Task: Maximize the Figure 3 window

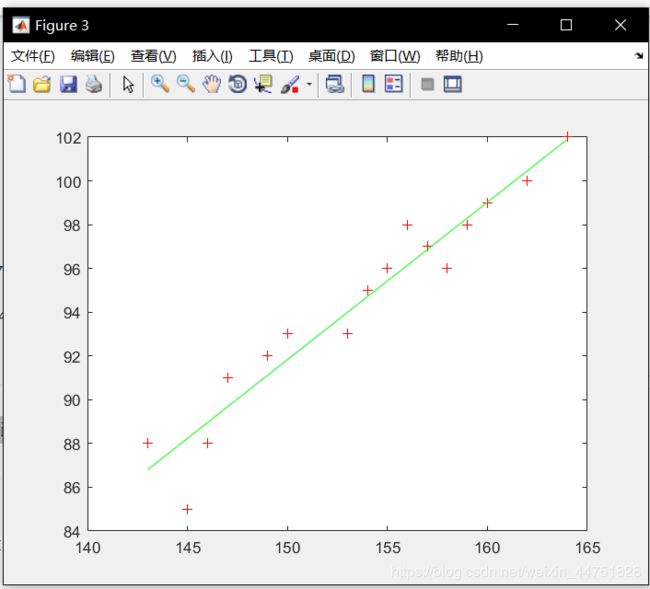Action: coord(566,25)
